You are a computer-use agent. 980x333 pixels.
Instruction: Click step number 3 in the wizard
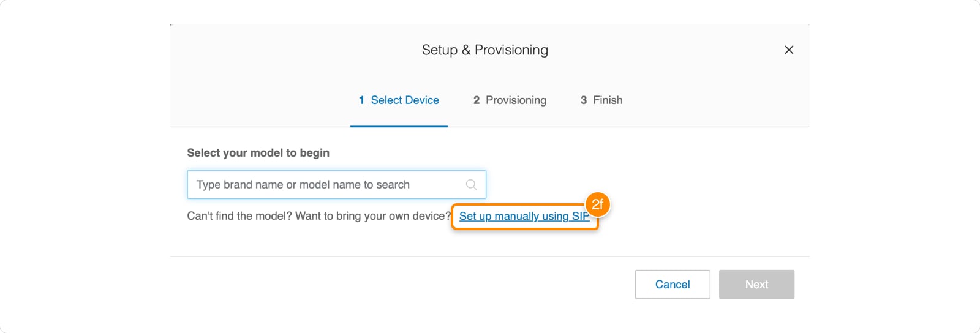(583, 100)
